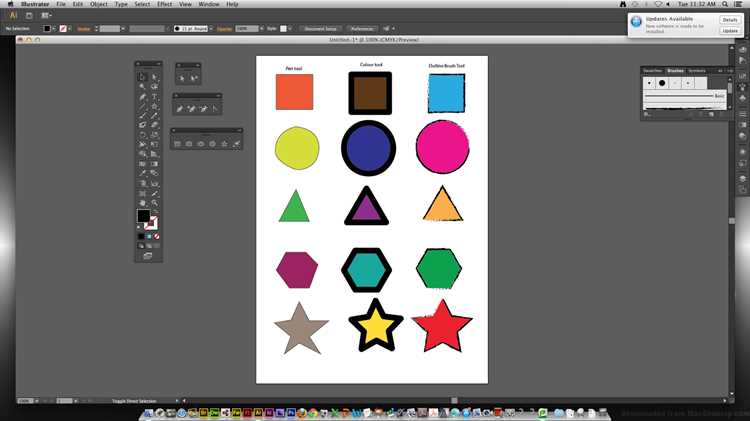Viewport: 750px width, 421px height.
Task: Expand the opacity dropdown arrow
Action: tap(262, 29)
